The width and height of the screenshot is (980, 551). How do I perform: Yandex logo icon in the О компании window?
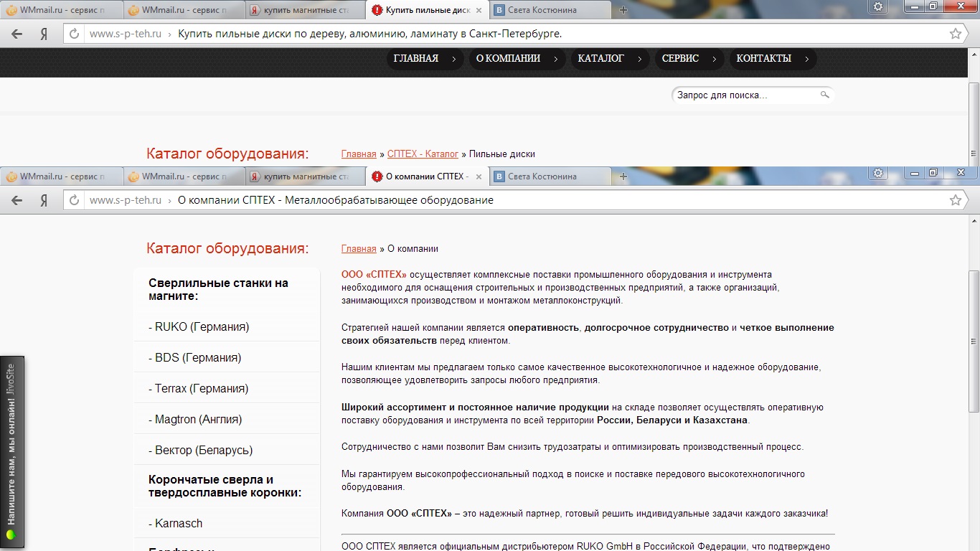pyautogui.click(x=43, y=200)
